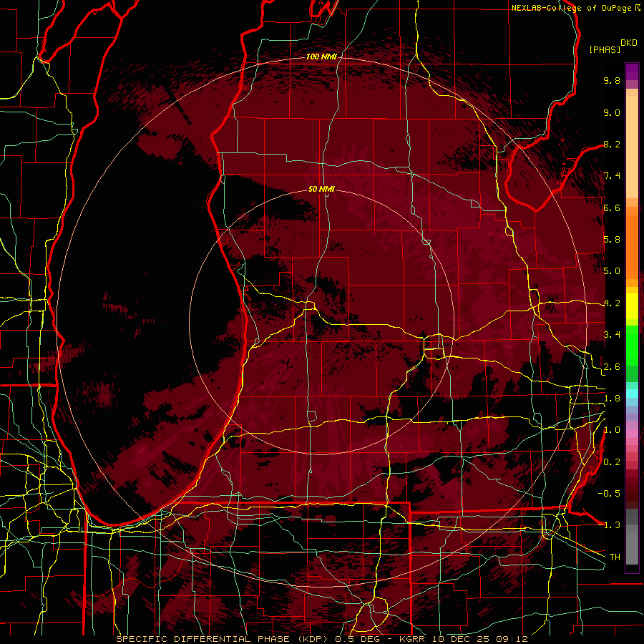Screen dimensions: 644x644
Task: Pick the bright green band of the color bar
Action: point(632,345)
